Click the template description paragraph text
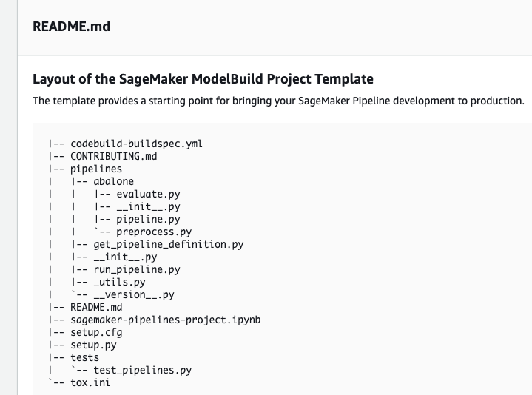The width and height of the screenshot is (532, 395). click(x=278, y=101)
